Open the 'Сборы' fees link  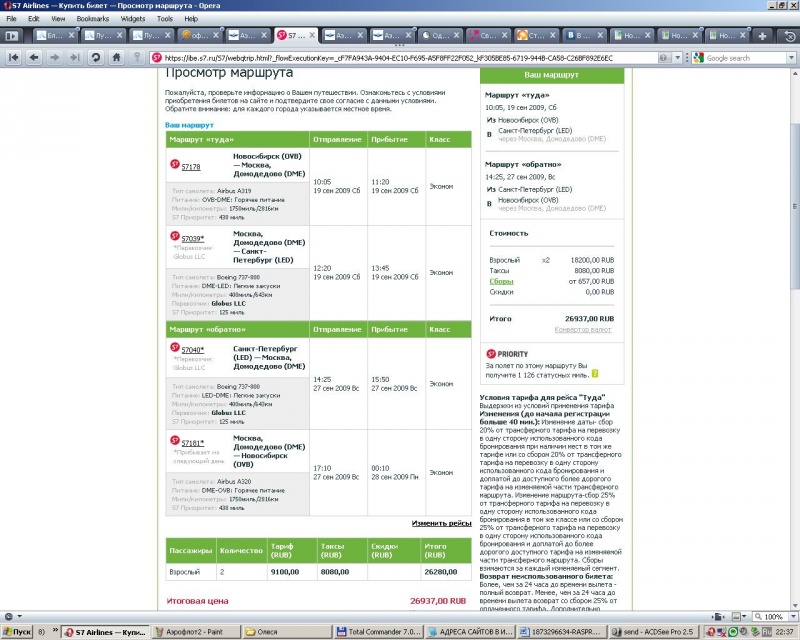point(501,281)
